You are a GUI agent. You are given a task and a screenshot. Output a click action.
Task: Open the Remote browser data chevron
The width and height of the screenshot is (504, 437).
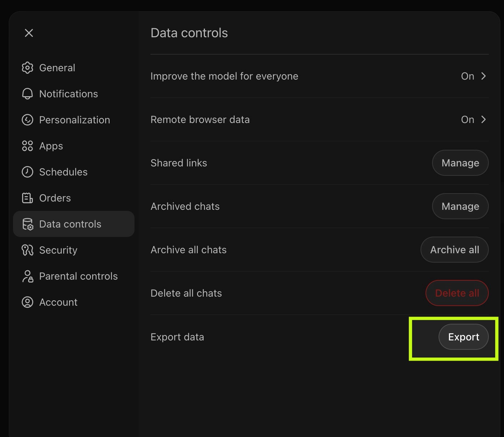pos(484,119)
